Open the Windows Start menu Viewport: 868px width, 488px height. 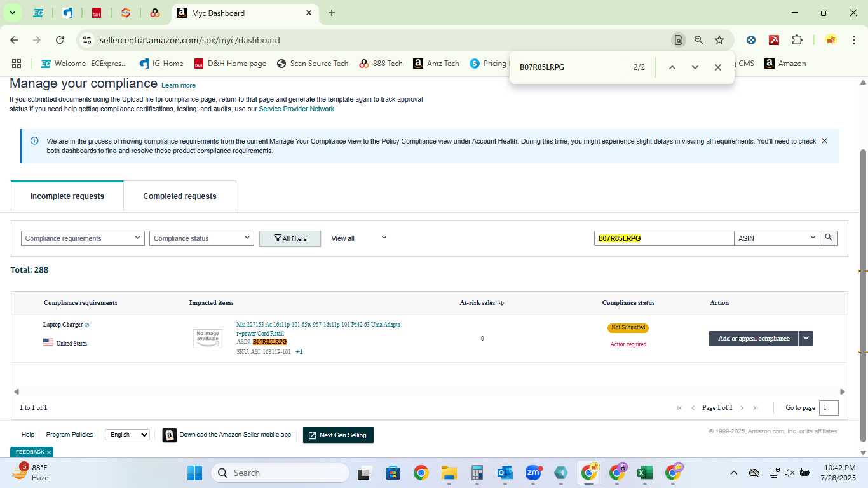[x=194, y=473]
